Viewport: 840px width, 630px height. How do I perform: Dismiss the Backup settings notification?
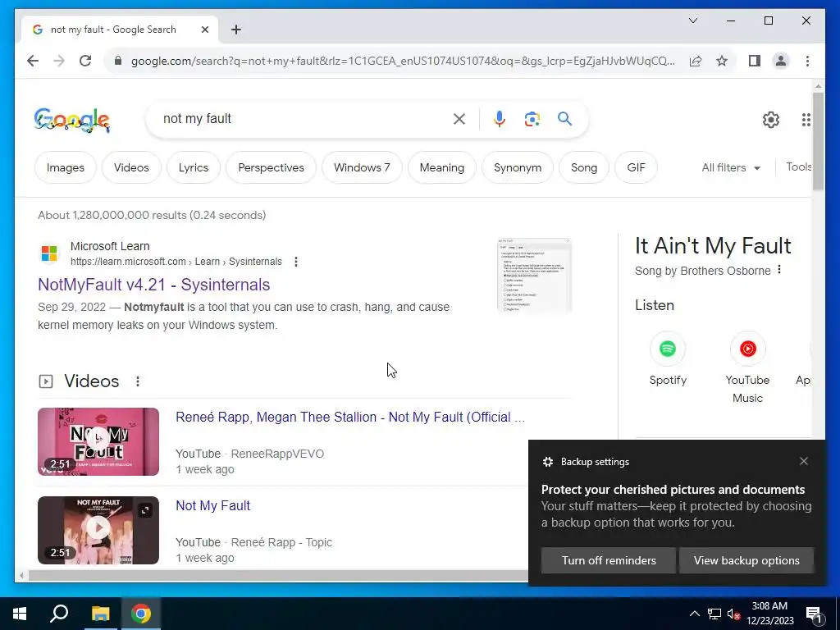point(804,461)
